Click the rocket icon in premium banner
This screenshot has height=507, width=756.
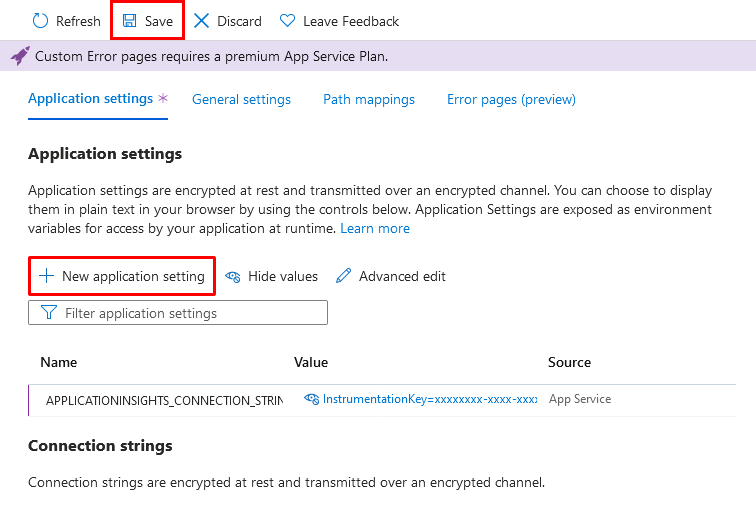20,56
